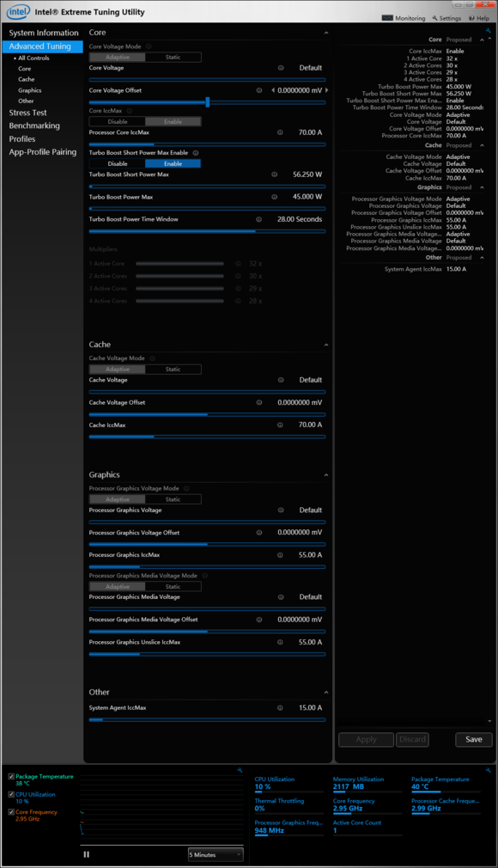The image size is (498, 868).
Task: Click the Core Voltage Offset slider handle
Action: click(208, 102)
